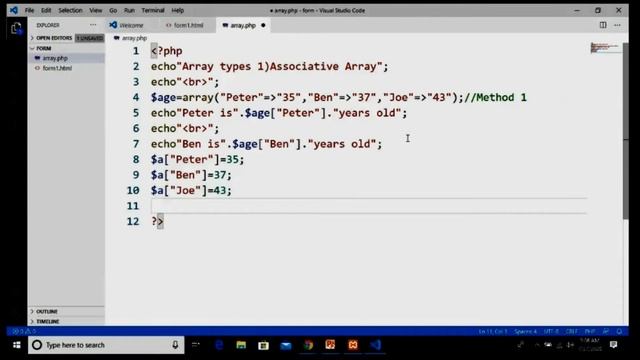Screen dimensions: 640x360
Task: Launch Edge browser from the taskbar
Action: pyautogui.click(x=219, y=345)
